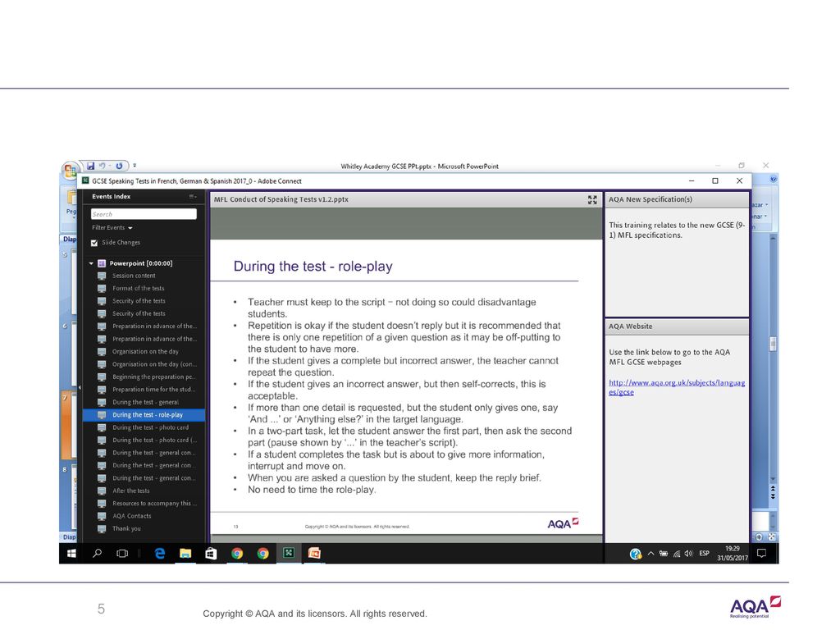Open the first Chrome taskbar icon
The image size is (840, 630).
(x=237, y=554)
